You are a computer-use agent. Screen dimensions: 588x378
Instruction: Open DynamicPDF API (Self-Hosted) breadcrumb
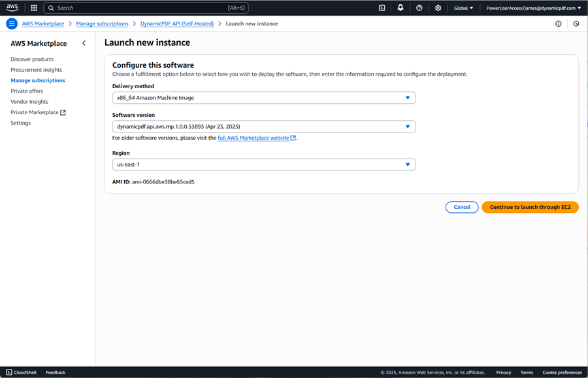pos(177,24)
